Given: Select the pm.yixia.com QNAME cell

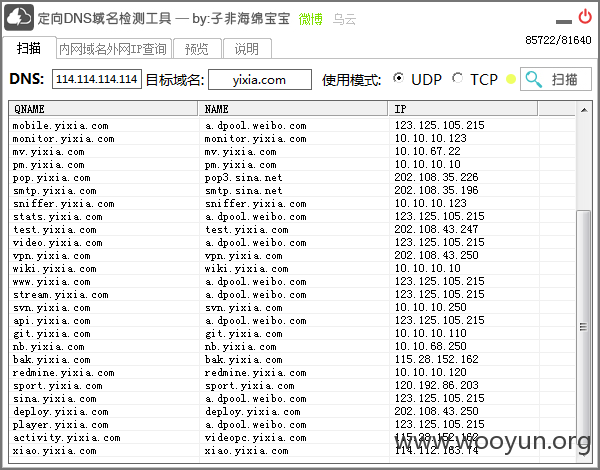Looking at the screenshot, I should click(x=49, y=165).
